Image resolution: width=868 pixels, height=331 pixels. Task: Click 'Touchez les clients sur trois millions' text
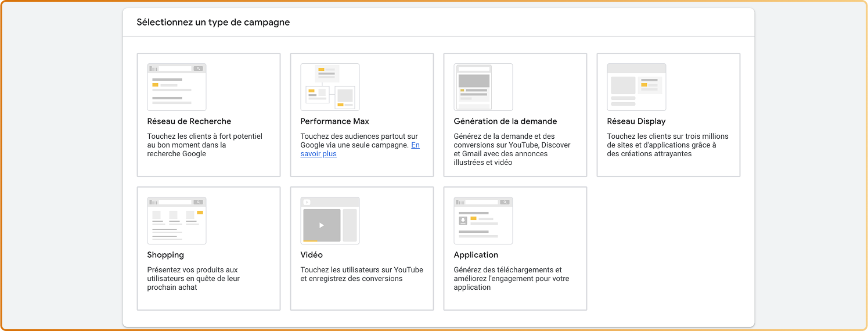[x=668, y=145]
